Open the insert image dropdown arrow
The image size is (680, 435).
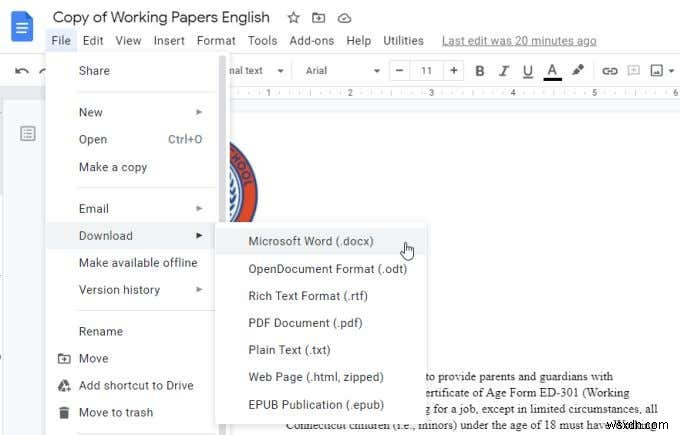coord(671,71)
